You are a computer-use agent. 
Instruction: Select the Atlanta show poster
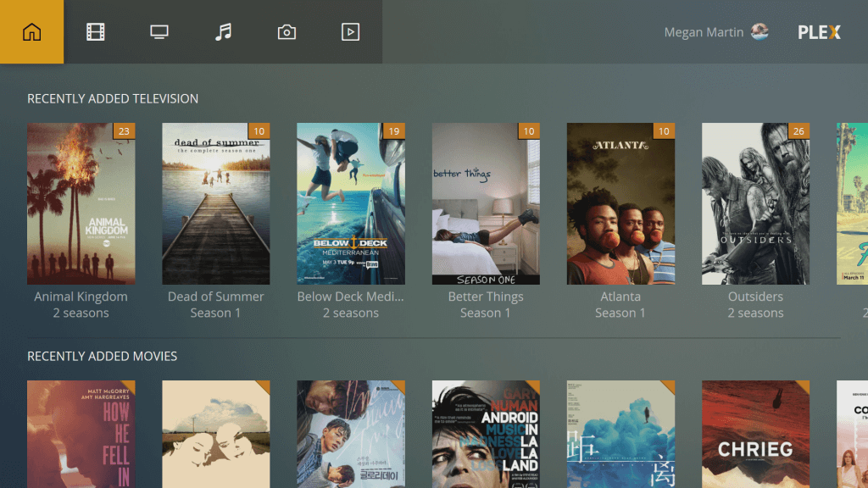(620, 203)
